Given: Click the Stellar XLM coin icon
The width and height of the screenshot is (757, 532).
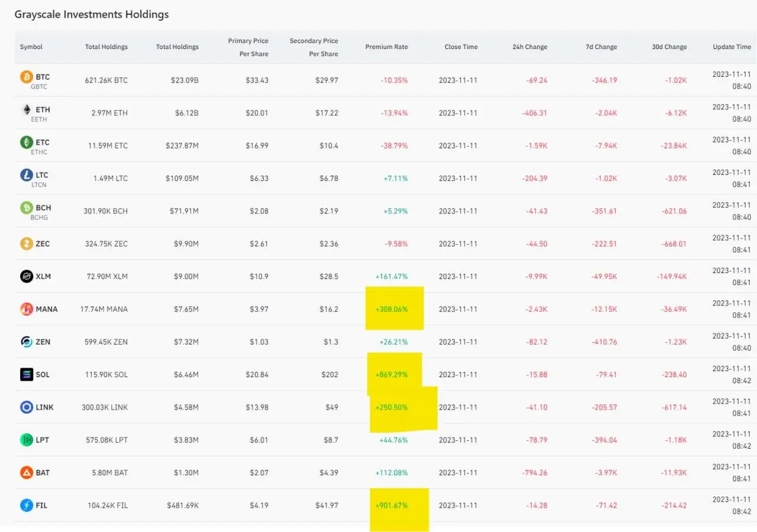Looking at the screenshot, I should click(x=27, y=276).
